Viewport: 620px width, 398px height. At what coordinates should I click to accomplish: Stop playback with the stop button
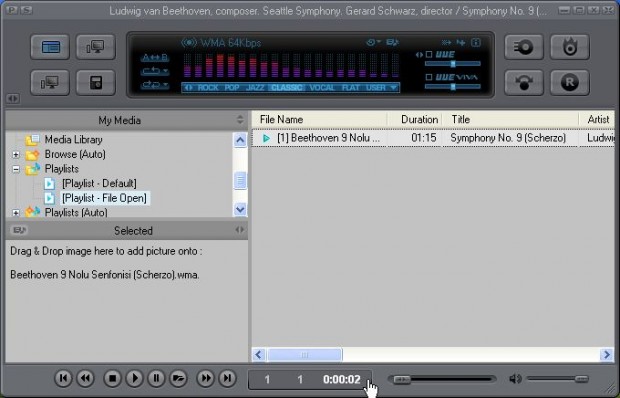tap(112, 378)
